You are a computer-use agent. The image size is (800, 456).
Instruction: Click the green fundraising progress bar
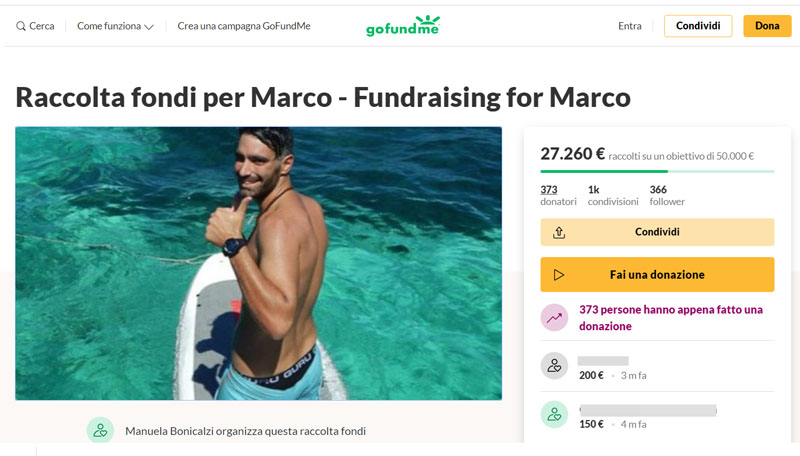pyautogui.click(x=604, y=171)
